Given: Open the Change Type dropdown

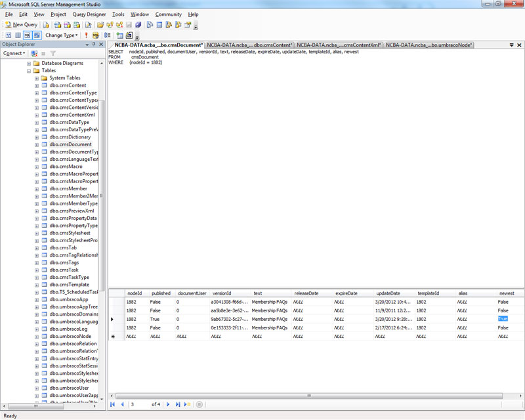Looking at the screenshot, I should tap(62, 35).
